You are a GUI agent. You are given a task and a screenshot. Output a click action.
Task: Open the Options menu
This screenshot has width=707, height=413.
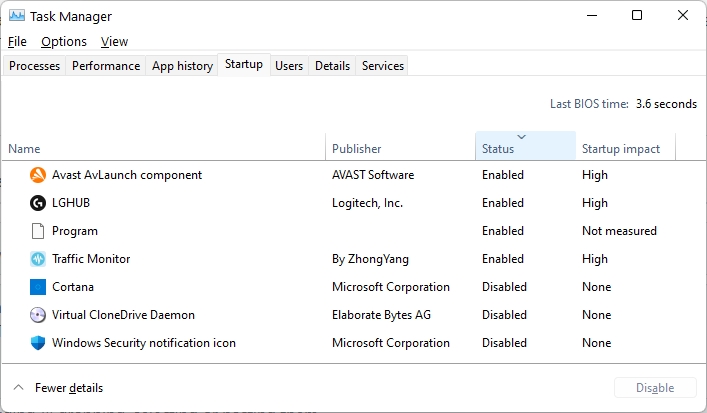64,41
